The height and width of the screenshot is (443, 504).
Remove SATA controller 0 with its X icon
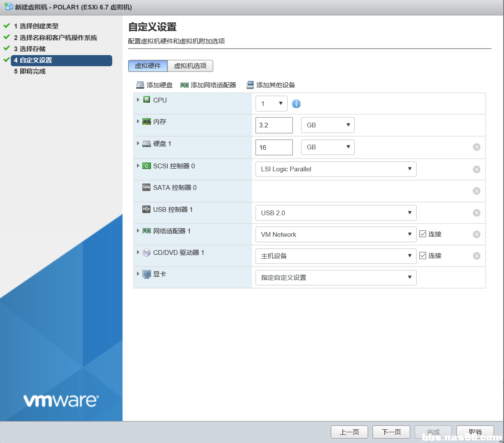coord(476,191)
